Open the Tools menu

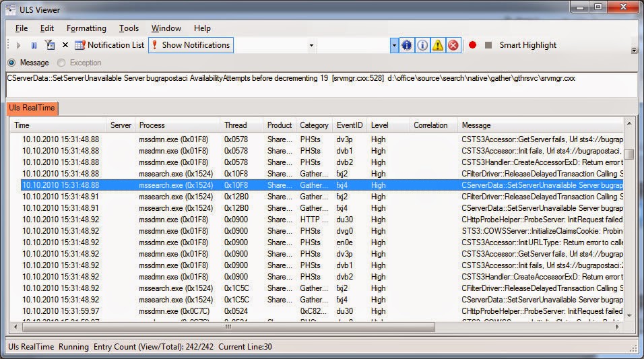[x=129, y=28]
